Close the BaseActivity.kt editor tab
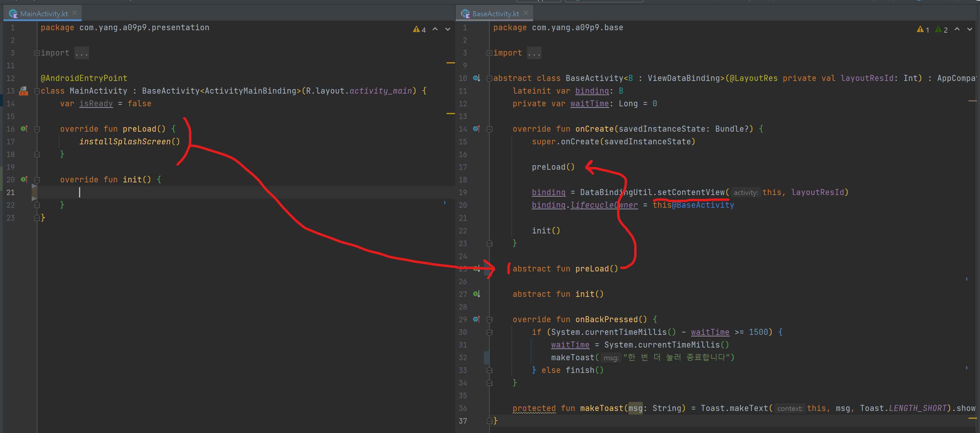 point(526,13)
